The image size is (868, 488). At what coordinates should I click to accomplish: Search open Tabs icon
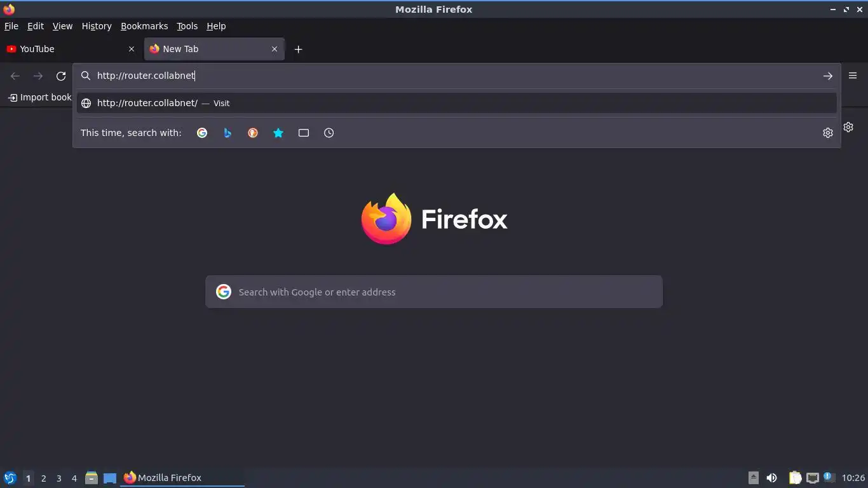pyautogui.click(x=304, y=133)
